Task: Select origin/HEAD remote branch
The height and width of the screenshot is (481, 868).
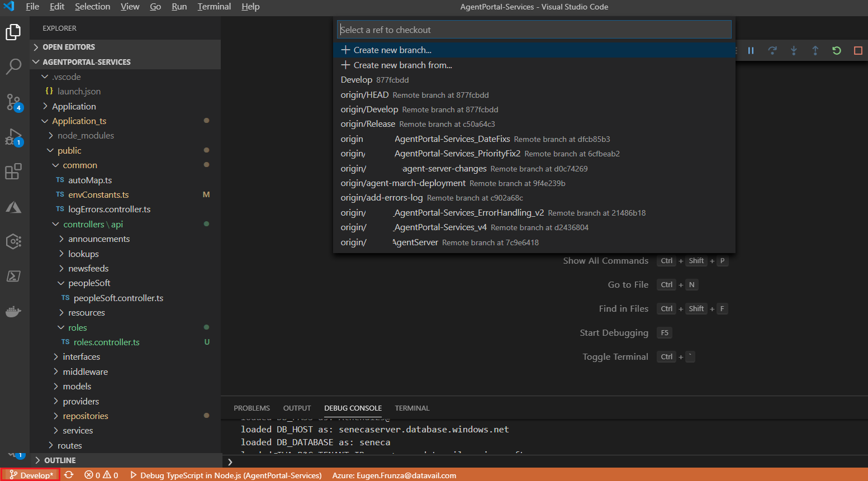Action: click(534, 95)
